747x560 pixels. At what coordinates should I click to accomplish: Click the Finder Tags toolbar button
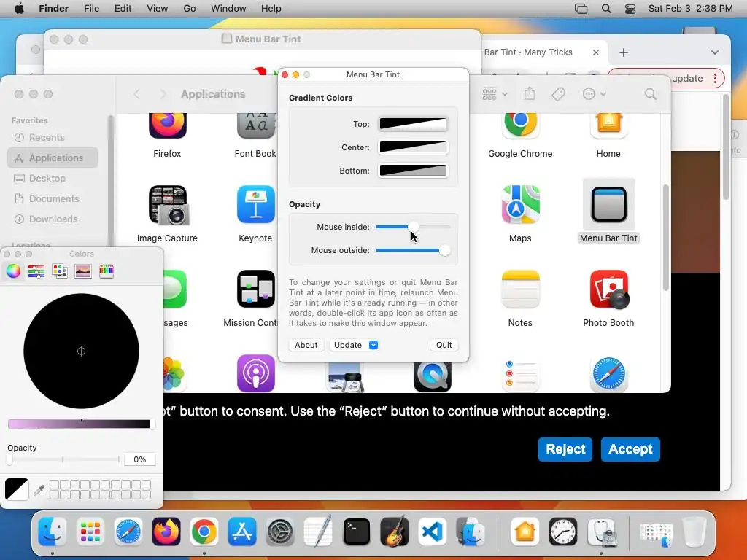[x=558, y=94]
